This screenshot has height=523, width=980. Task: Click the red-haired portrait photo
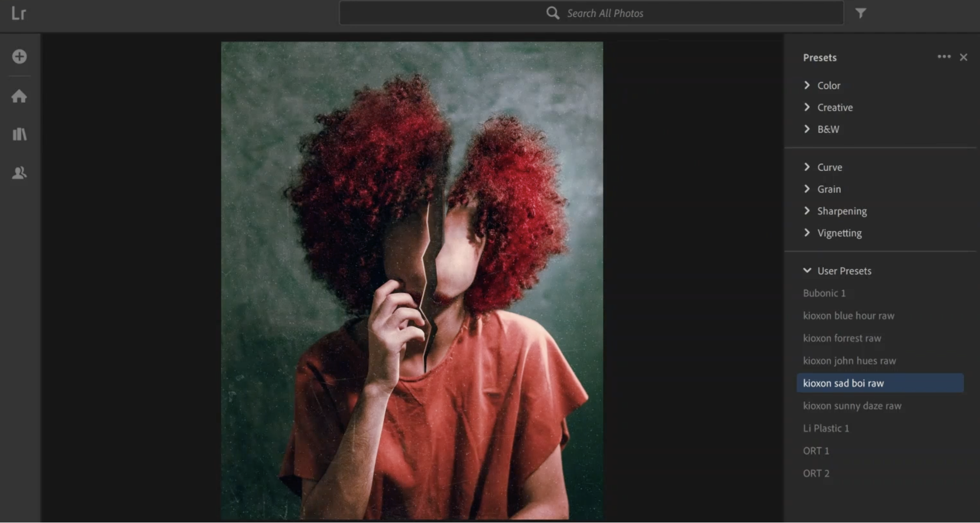click(412, 281)
